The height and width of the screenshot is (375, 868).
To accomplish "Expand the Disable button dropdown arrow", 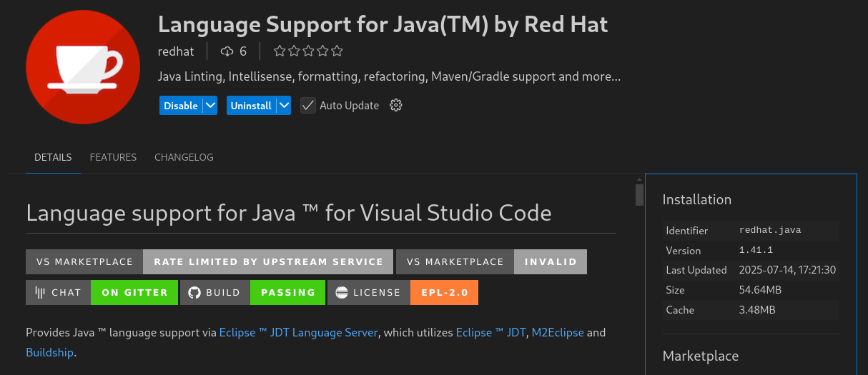I will pos(210,106).
